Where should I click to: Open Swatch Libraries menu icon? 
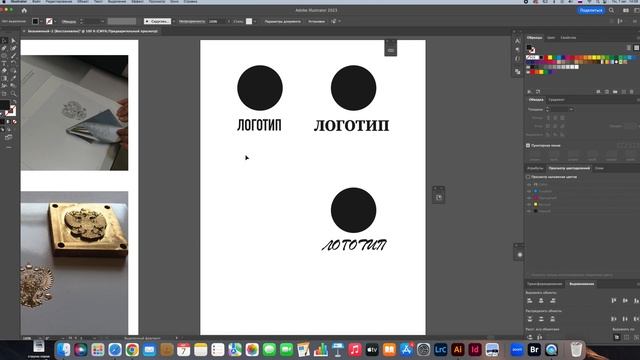530,92
